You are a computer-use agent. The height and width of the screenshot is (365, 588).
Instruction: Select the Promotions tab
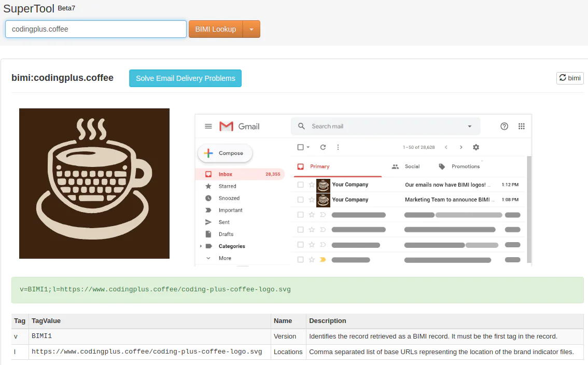pyautogui.click(x=459, y=166)
